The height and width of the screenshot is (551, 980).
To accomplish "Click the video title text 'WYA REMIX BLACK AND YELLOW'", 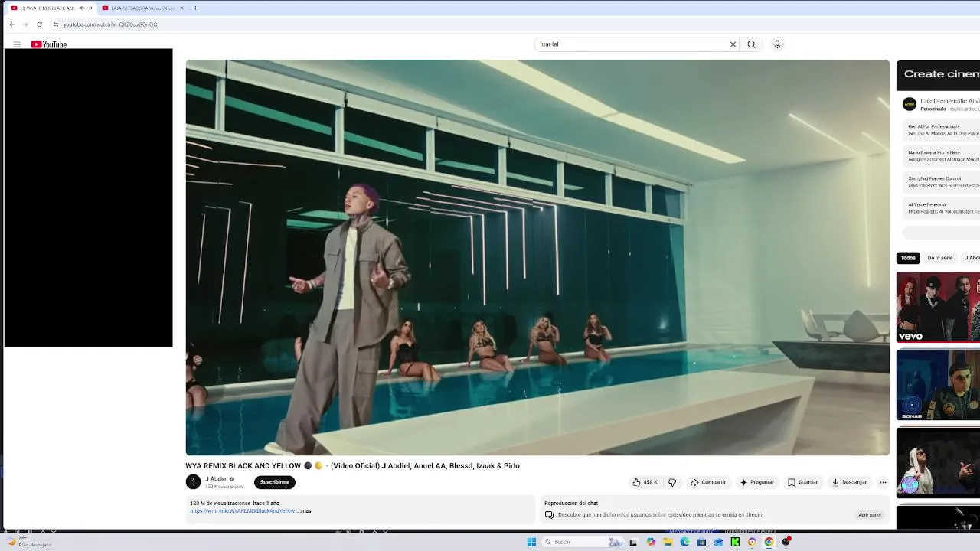I will point(243,465).
